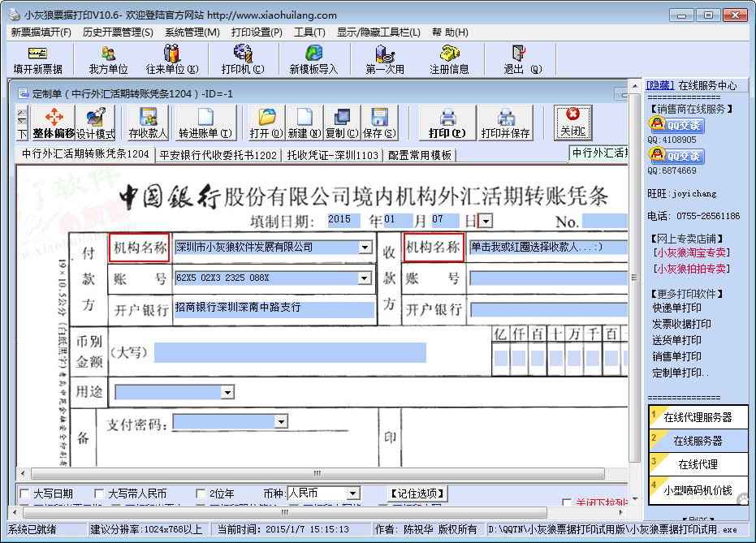Toggle the 大写带人民币 checkbox
The height and width of the screenshot is (543, 756).
[100, 493]
